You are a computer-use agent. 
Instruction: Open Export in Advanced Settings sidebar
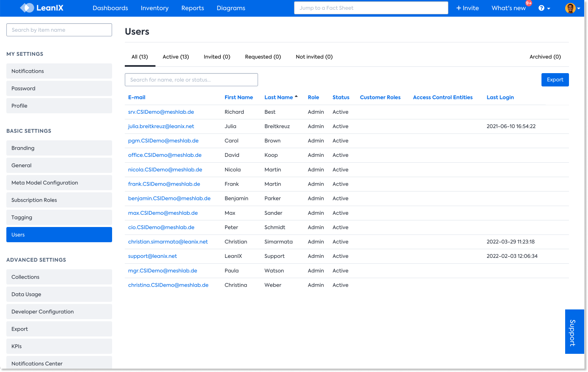click(x=59, y=329)
